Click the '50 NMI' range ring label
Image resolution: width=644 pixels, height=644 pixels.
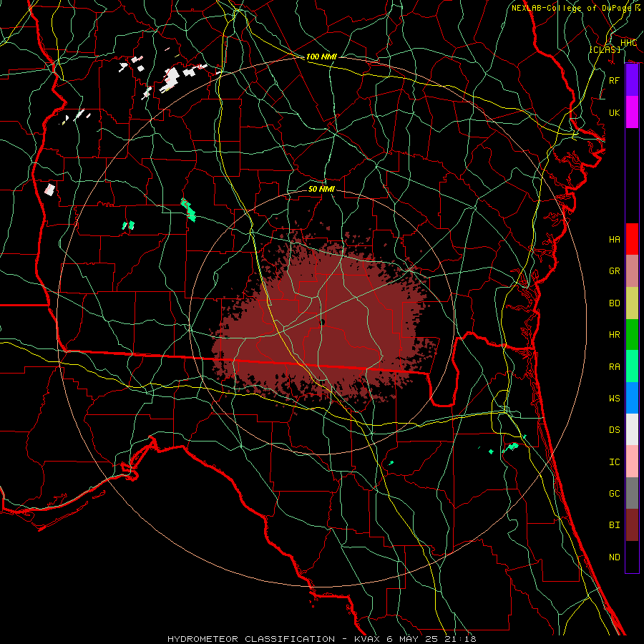pyautogui.click(x=321, y=189)
